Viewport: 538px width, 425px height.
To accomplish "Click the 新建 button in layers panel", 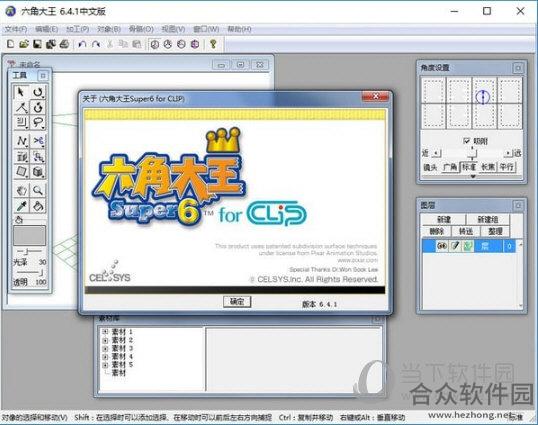I will (x=443, y=220).
